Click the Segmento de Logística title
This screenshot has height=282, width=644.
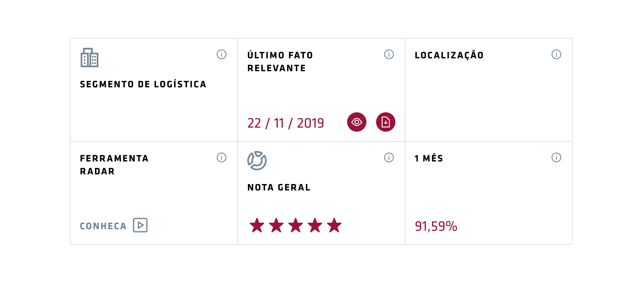(x=143, y=84)
